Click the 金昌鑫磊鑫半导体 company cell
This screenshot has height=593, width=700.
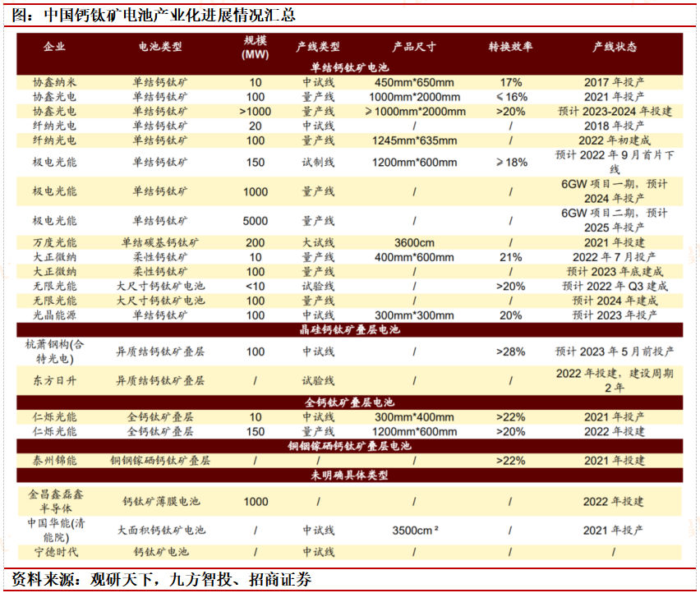56,502
